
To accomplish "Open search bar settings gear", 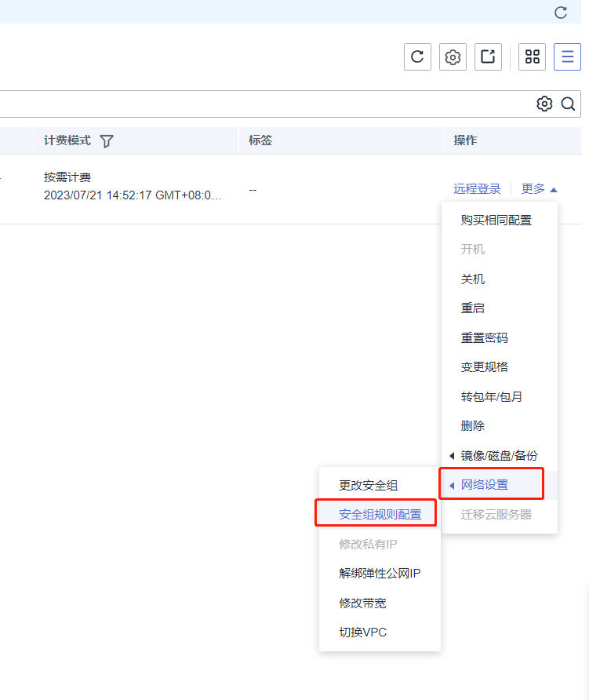I will point(544,104).
